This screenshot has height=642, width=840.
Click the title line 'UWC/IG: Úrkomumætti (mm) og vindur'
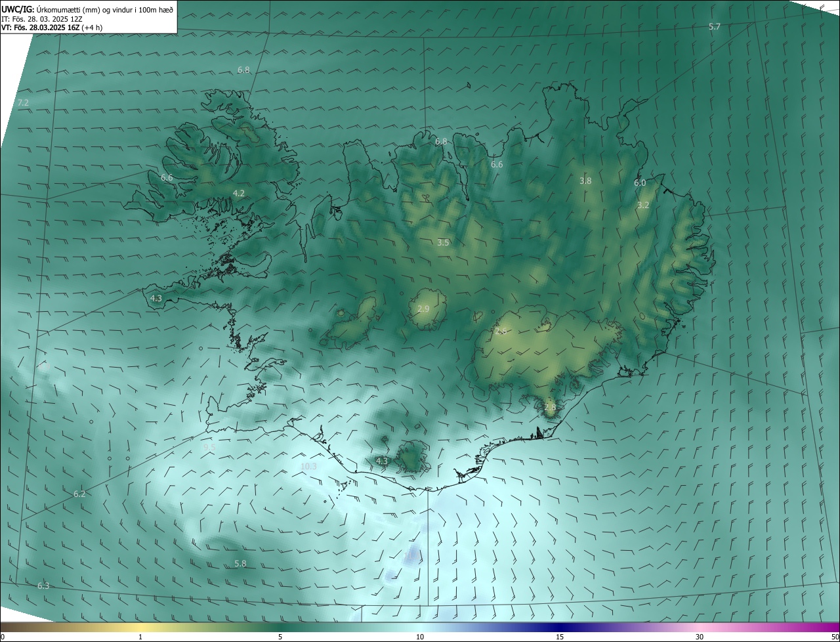pyautogui.click(x=87, y=9)
